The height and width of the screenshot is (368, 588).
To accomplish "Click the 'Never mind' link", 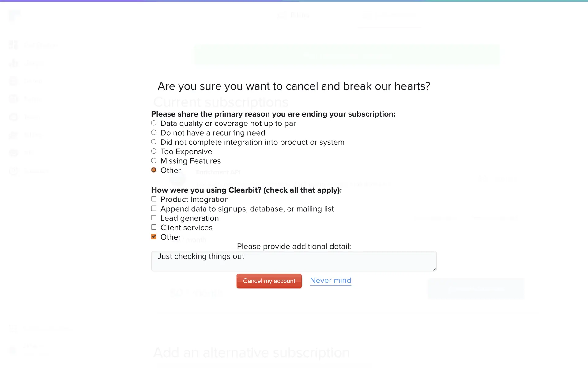I will click(x=330, y=281).
